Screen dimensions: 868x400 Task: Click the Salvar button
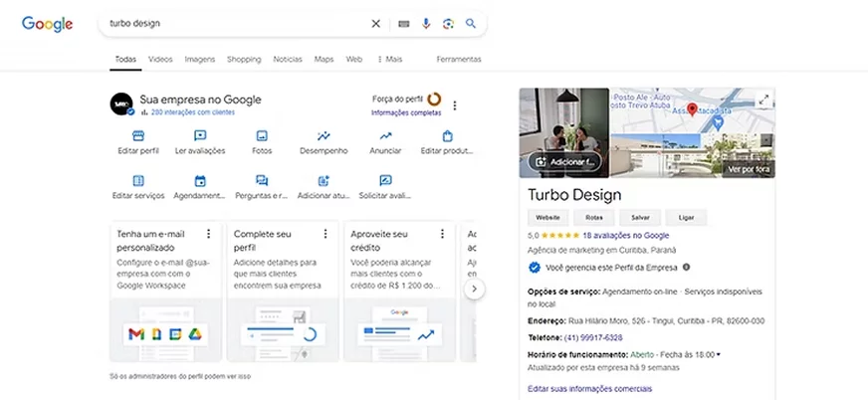(640, 218)
